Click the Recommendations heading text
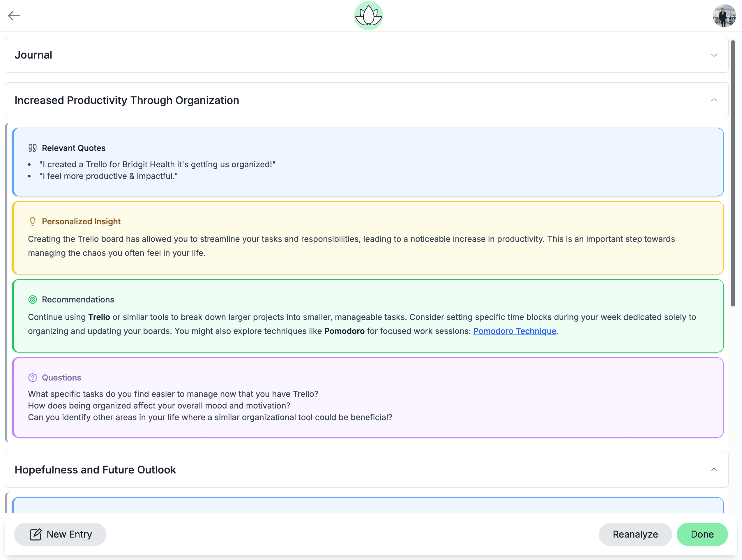Image resolution: width=742 pixels, height=560 pixels. pos(78,300)
